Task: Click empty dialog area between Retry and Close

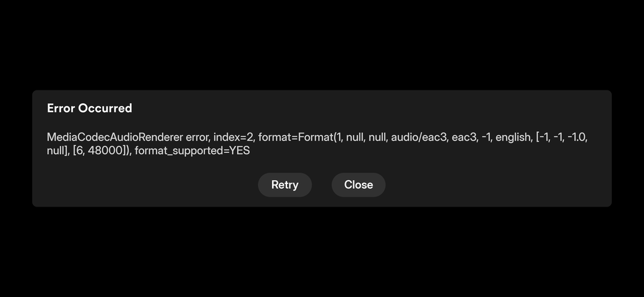Action: (x=322, y=185)
